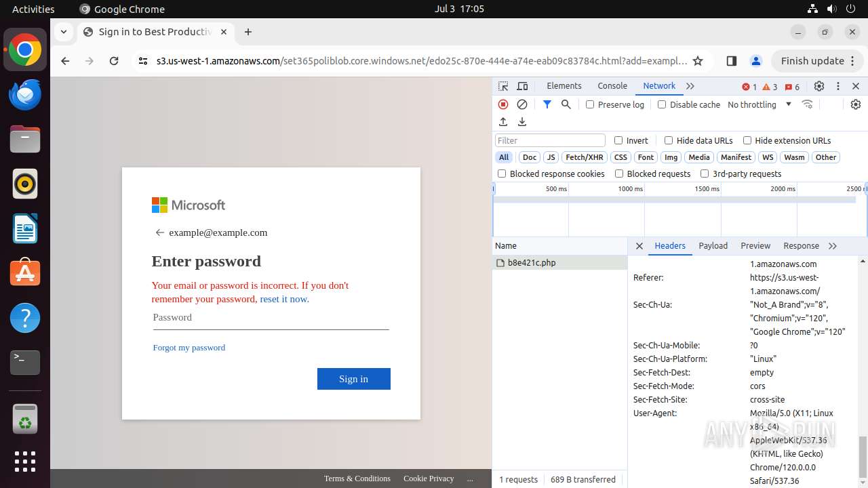This screenshot has height=488, width=868.
Task: Select the Headers tab
Action: tap(670, 246)
